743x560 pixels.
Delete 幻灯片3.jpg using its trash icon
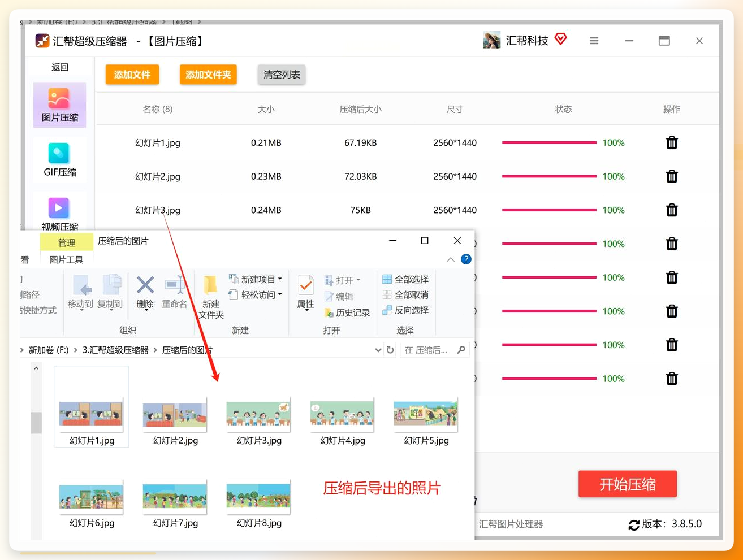point(672,210)
